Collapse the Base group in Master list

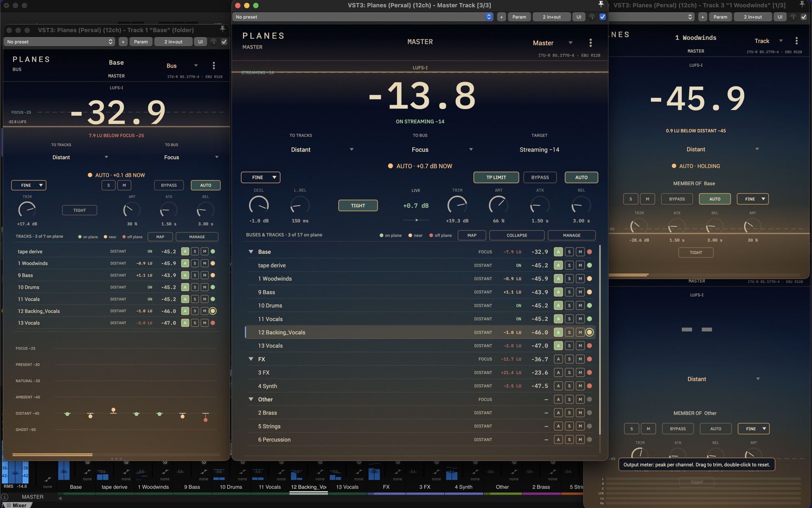[251, 252]
